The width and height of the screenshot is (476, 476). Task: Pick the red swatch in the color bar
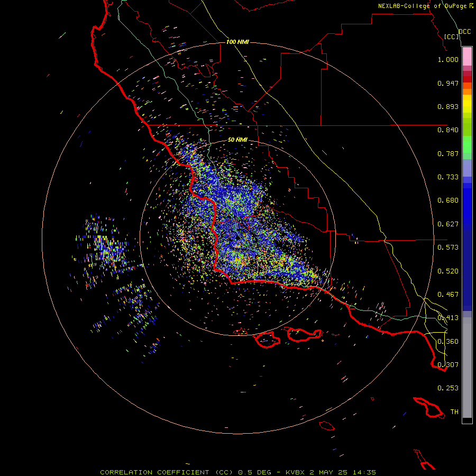(467, 79)
